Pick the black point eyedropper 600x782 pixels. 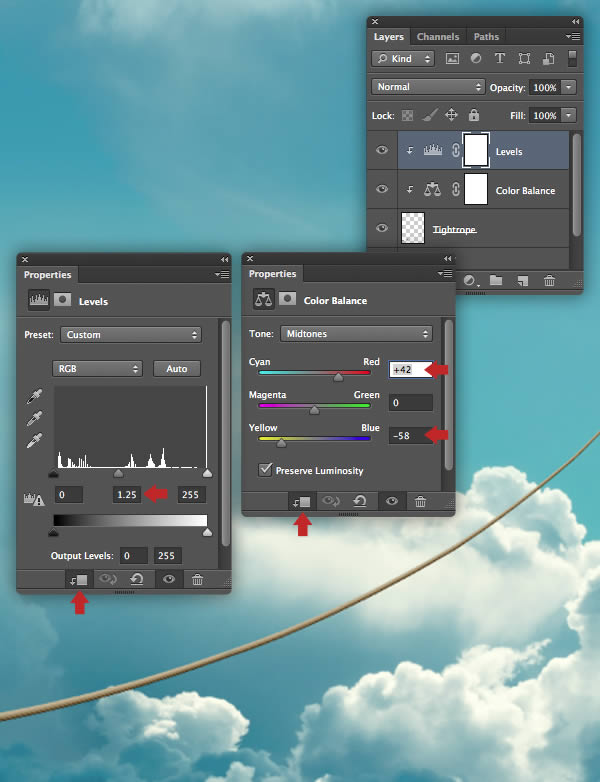[x=34, y=396]
